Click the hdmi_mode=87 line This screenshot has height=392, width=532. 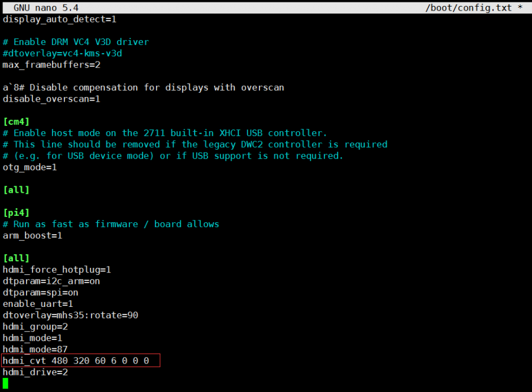[x=35, y=349]
